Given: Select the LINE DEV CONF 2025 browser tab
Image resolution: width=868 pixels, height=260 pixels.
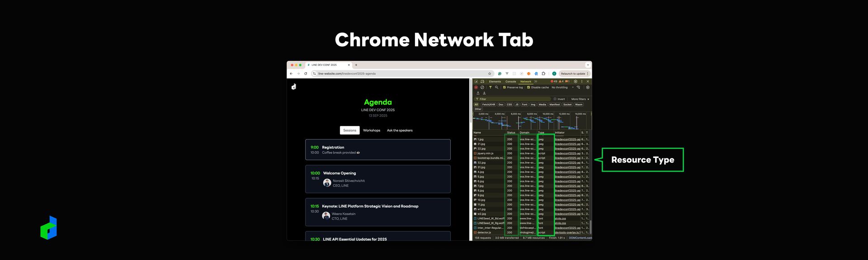Looking at the screenshot, I should pos(328,65).
